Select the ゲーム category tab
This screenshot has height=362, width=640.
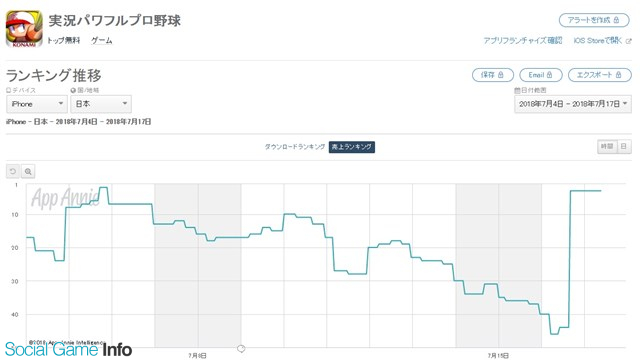pyautogui.click(x=101, y=40)
